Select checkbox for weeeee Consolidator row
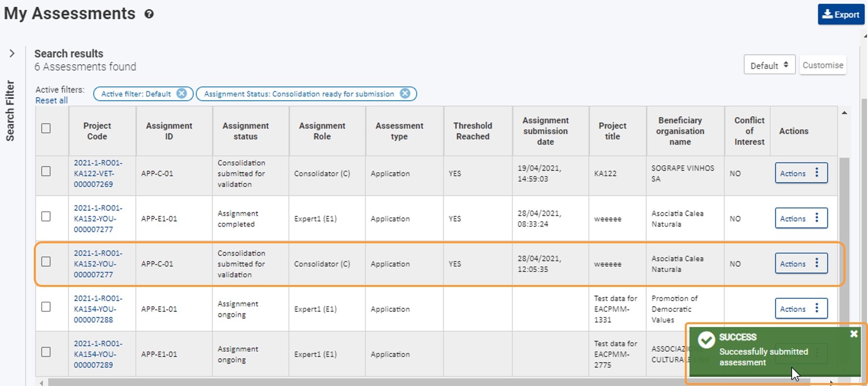868x386 pixels. [46, 261]
